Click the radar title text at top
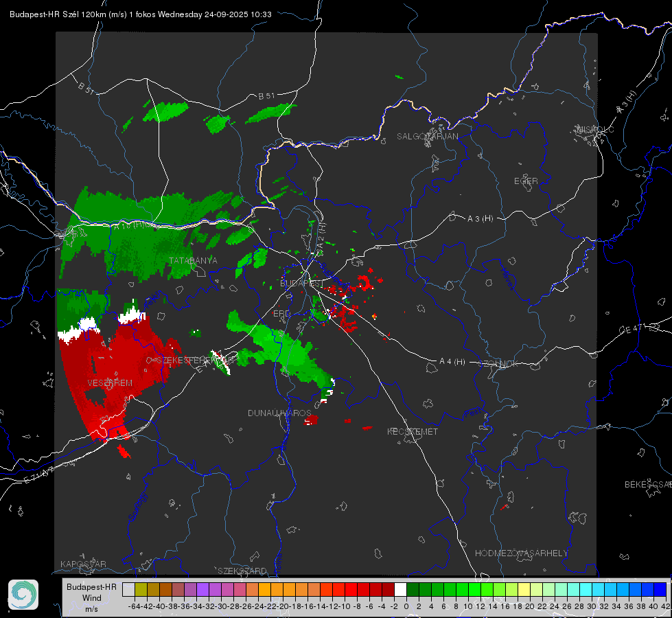The image size is (672, 618). tap(141, 14)
